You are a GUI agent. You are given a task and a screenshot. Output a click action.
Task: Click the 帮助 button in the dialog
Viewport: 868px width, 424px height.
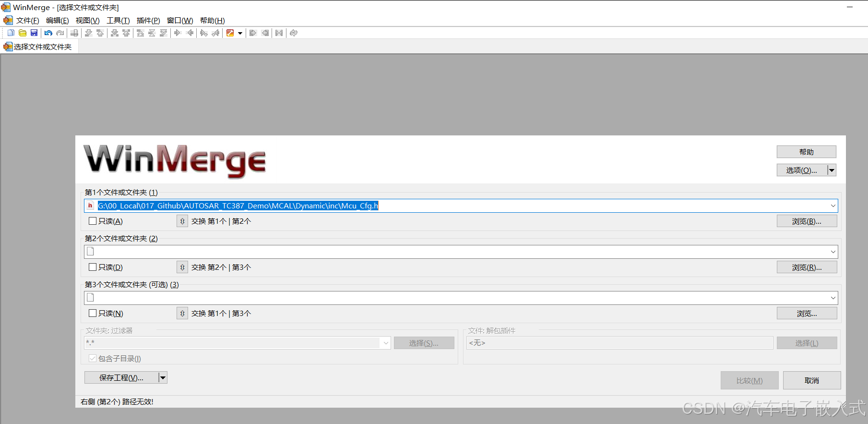coord(806,152)
